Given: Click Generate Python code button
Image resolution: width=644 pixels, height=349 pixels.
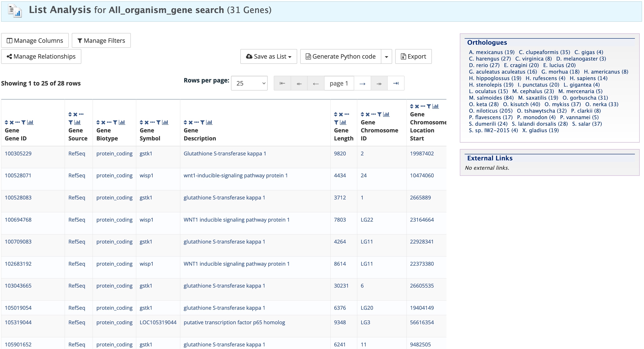Looking at the screenshot, I should coord(341,57).
